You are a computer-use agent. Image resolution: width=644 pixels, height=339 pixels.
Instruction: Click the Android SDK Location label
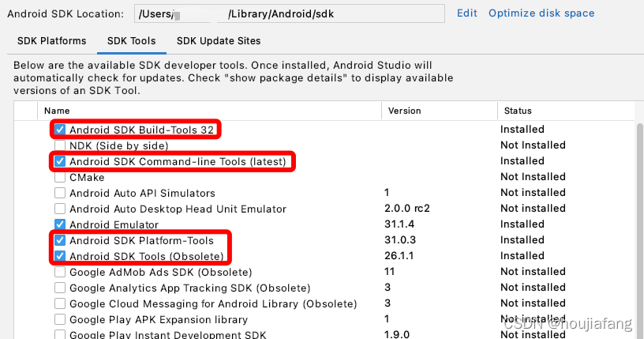point(66,13)
